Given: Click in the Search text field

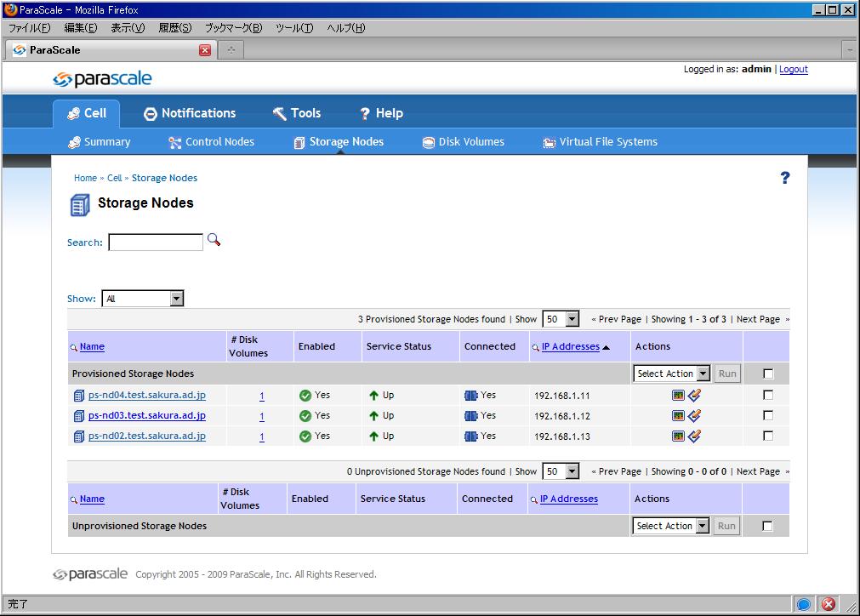Looking at the screenshot, I should 156,242.
